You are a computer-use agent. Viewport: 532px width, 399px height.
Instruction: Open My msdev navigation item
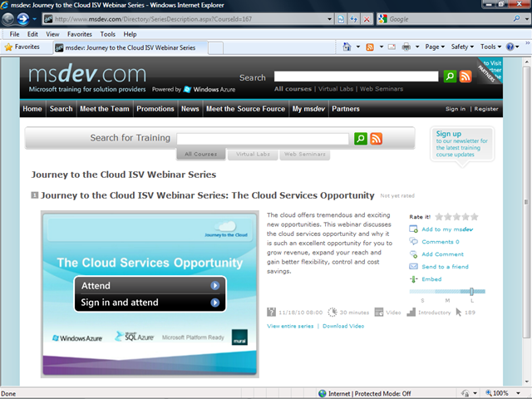pos(308,109)
